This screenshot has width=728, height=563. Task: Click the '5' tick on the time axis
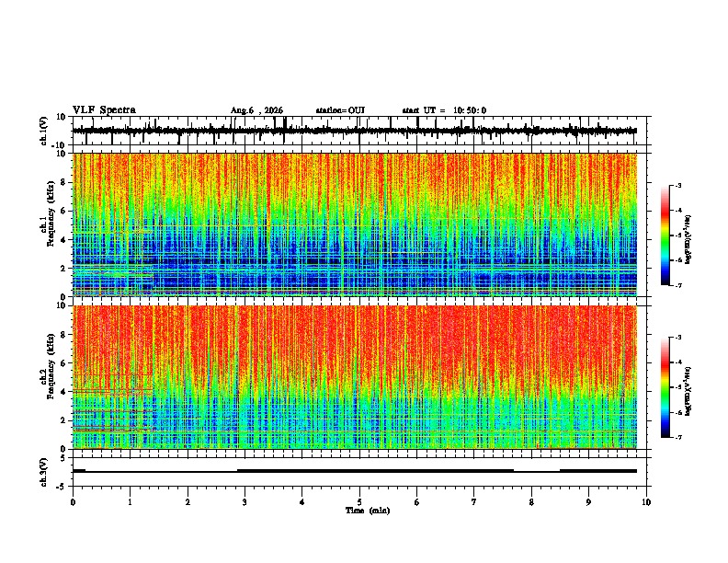pyautogui.click(x=359, y=502)
